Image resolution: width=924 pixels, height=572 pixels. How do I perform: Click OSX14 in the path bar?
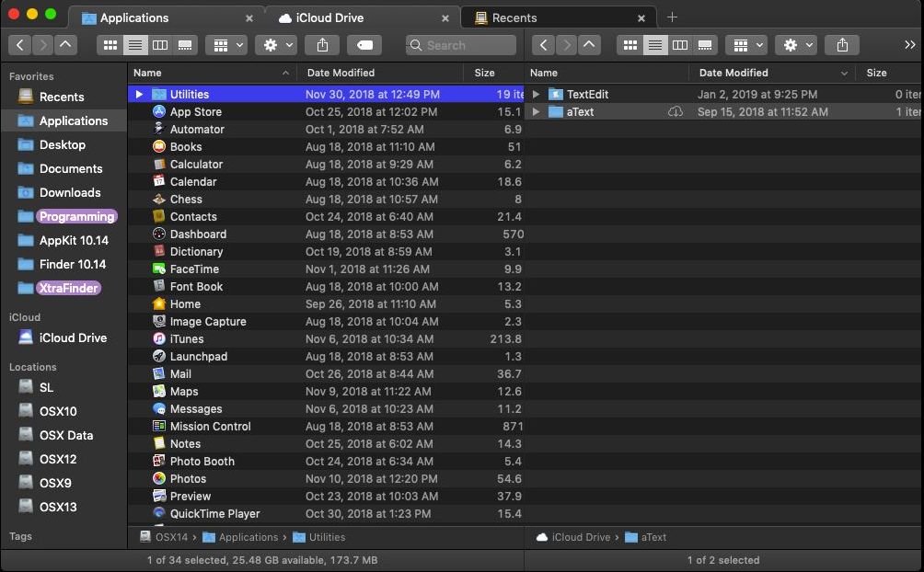click(x=164, y=537)
